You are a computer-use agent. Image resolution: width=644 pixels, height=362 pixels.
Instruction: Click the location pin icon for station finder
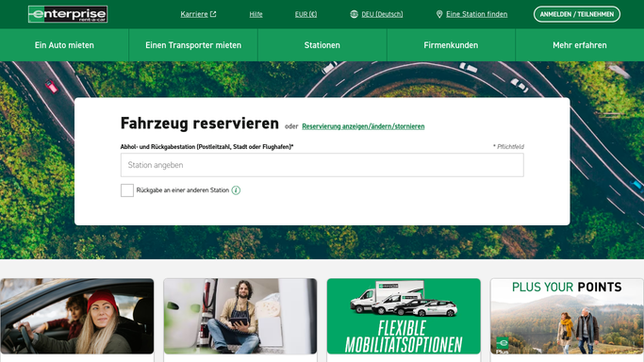[x=439, y=14]
